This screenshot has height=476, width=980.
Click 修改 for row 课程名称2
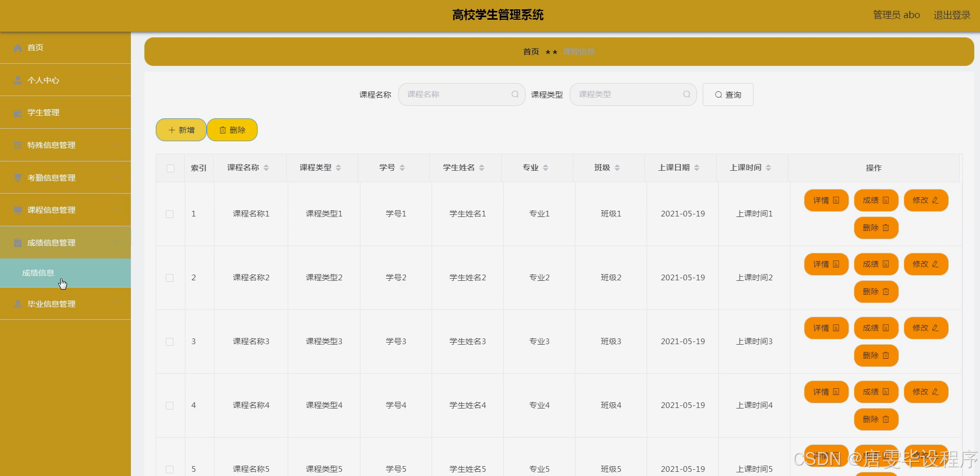[x=926, y=264]
